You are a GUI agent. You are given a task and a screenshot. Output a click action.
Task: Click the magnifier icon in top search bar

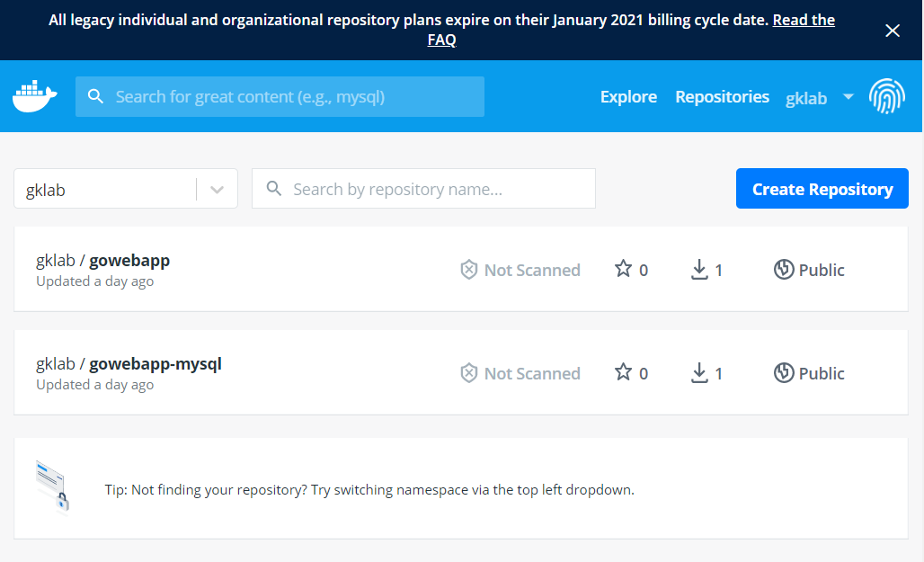click(95, 96)
